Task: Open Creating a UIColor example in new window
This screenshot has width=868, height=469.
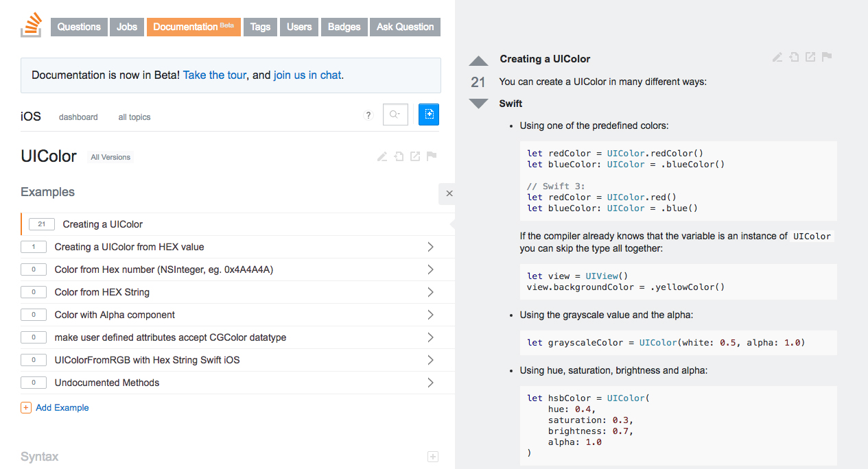Action: pyautogui.click(x=810, y=58)
